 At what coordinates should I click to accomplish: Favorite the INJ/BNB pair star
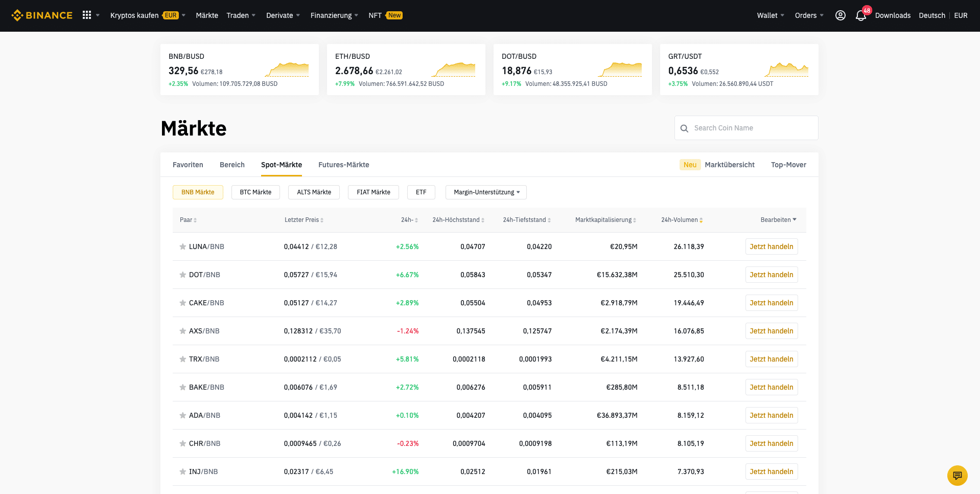click(x=182, y=471)
